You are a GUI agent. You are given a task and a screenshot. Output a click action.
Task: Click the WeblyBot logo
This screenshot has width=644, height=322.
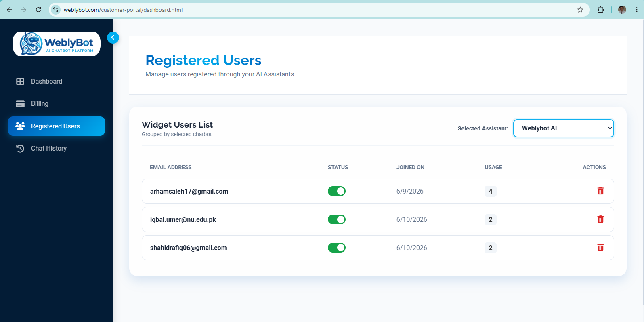pyautogui.click(x=57, y=44)
